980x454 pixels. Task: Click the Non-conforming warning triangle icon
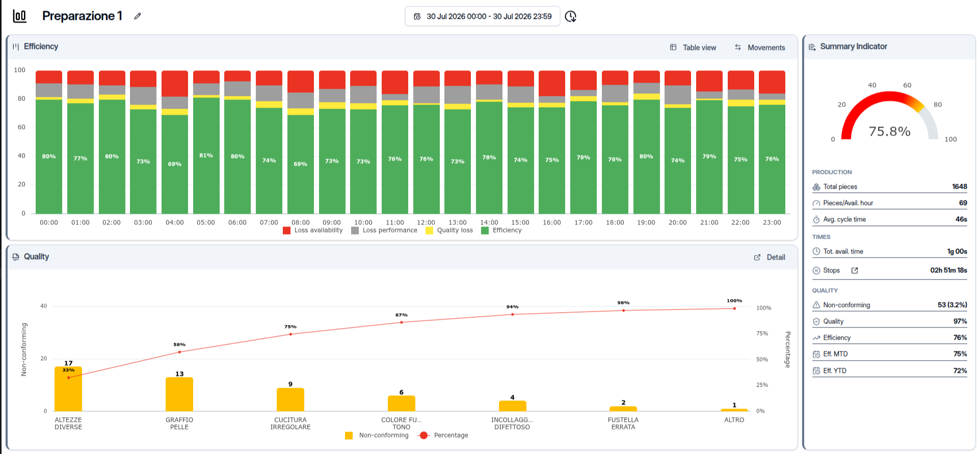tap(816, 305)
